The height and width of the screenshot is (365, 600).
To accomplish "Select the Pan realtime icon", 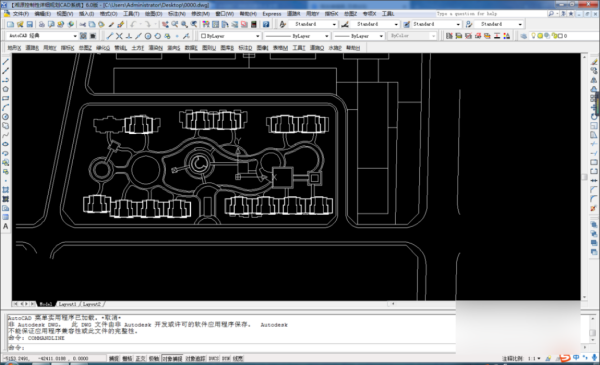I will [x=165, y=24].
